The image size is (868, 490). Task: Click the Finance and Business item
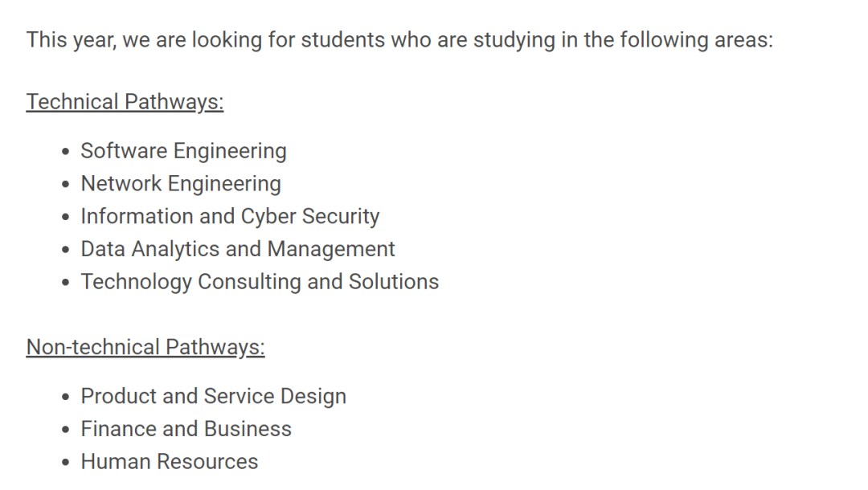coord(186,429)
